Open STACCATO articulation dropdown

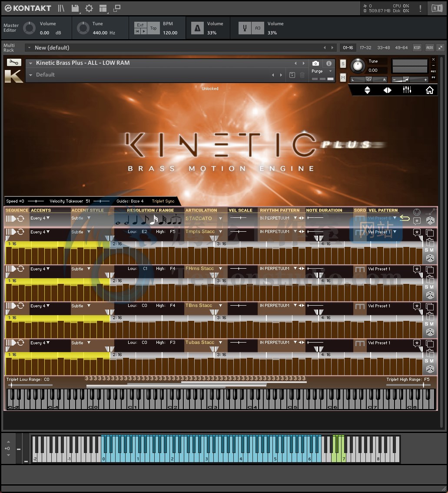click(x=204, y=218)
